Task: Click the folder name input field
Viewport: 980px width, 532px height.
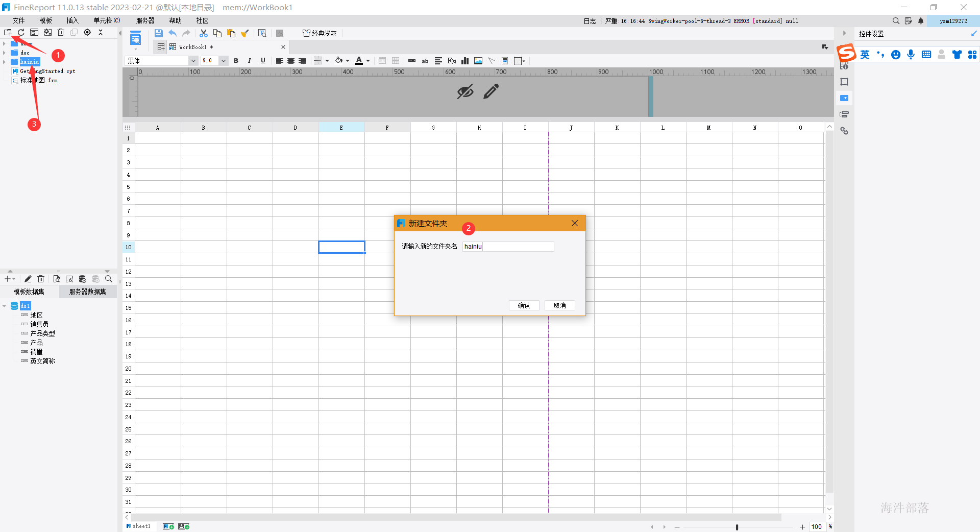Action: point(508,247)
